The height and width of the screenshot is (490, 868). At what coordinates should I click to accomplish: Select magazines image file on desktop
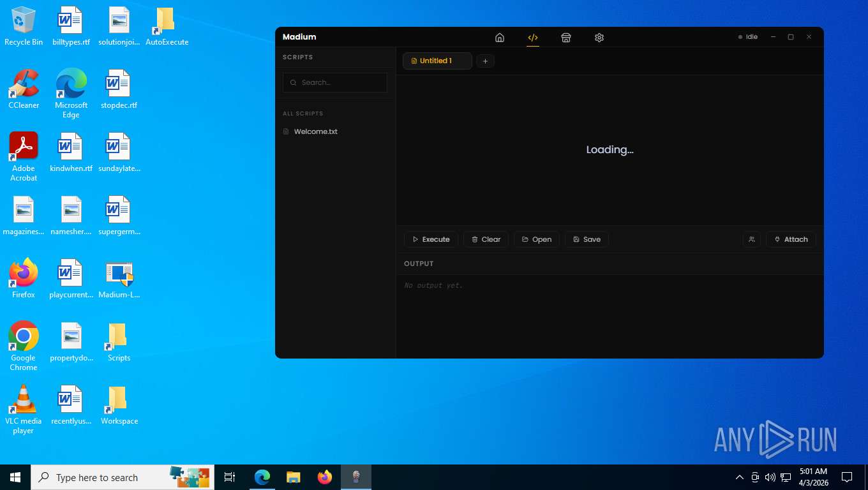point(24,216)
